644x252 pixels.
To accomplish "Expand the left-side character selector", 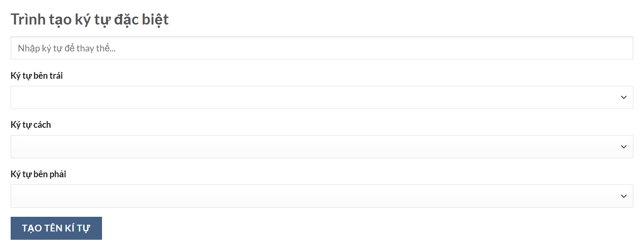I will 321,97.
